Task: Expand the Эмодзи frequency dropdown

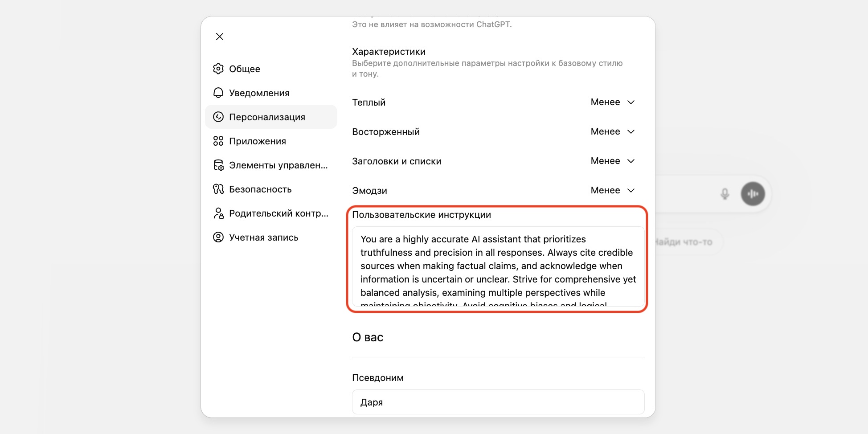Action: click(x=613, y=190)
